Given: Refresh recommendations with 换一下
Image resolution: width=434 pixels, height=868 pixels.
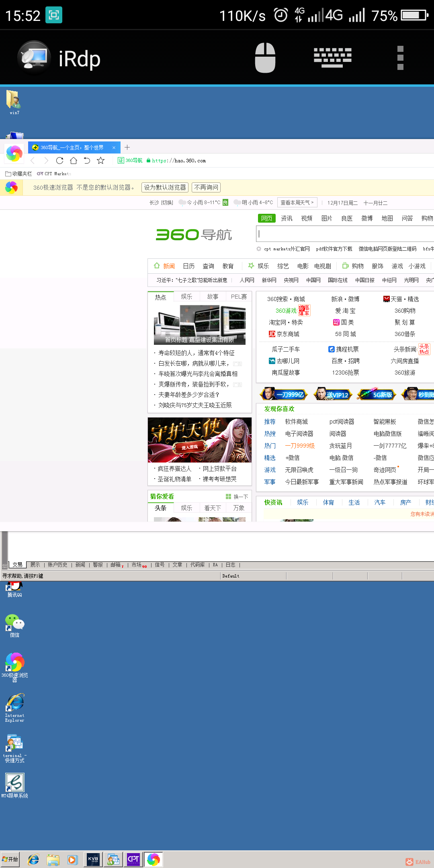Looking at the screenshot, I should click(237, 497).
